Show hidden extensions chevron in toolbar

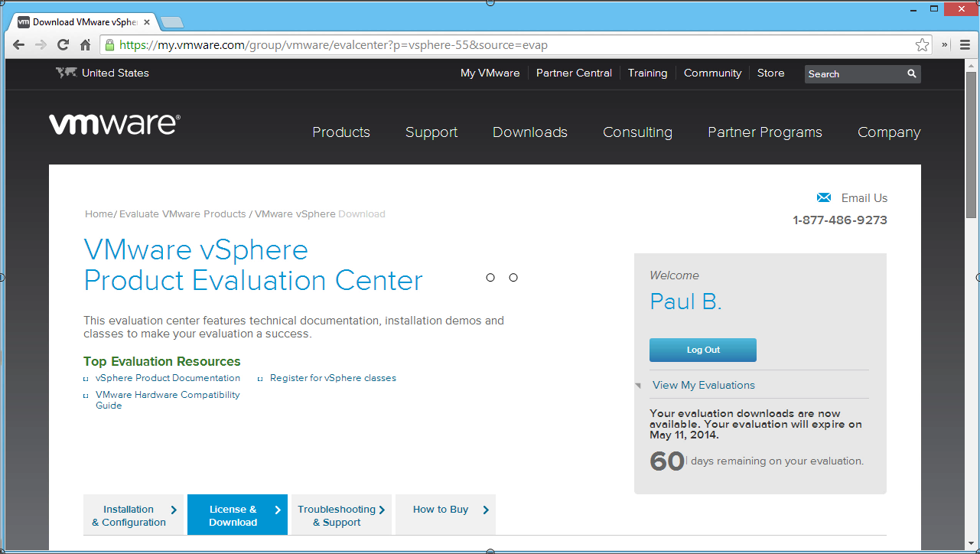[945, 44]
